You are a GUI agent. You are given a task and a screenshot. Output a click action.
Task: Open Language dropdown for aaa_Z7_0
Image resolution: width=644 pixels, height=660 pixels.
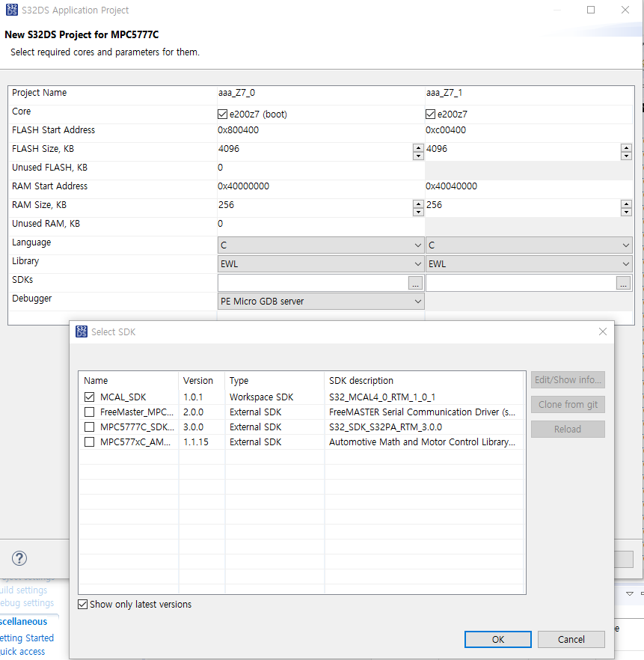pyautogui.click(x=321, y=245)
